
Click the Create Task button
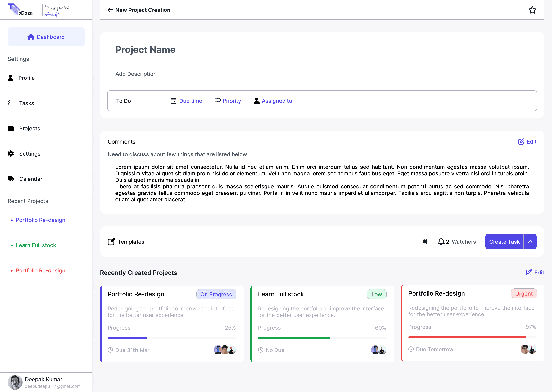[x=504, y=242]
